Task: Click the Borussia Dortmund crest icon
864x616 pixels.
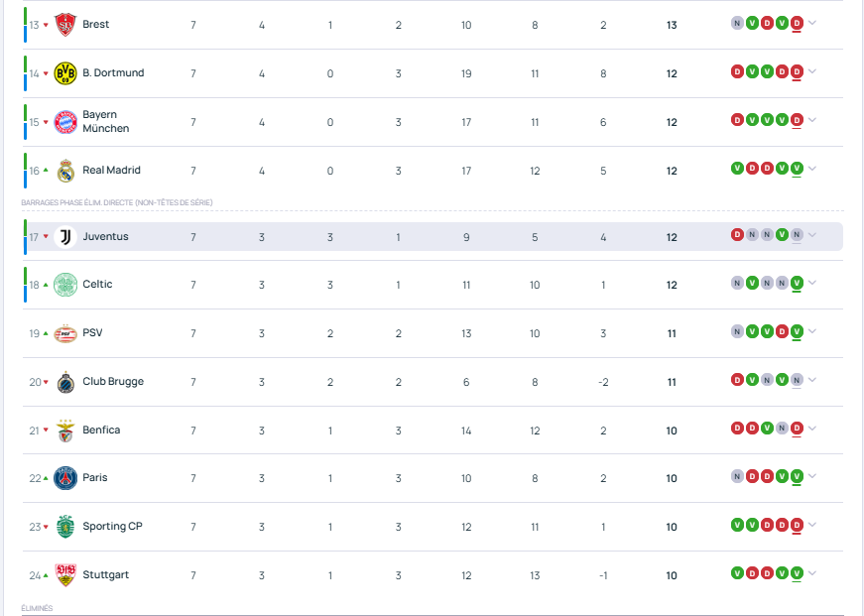Action: 65,73
